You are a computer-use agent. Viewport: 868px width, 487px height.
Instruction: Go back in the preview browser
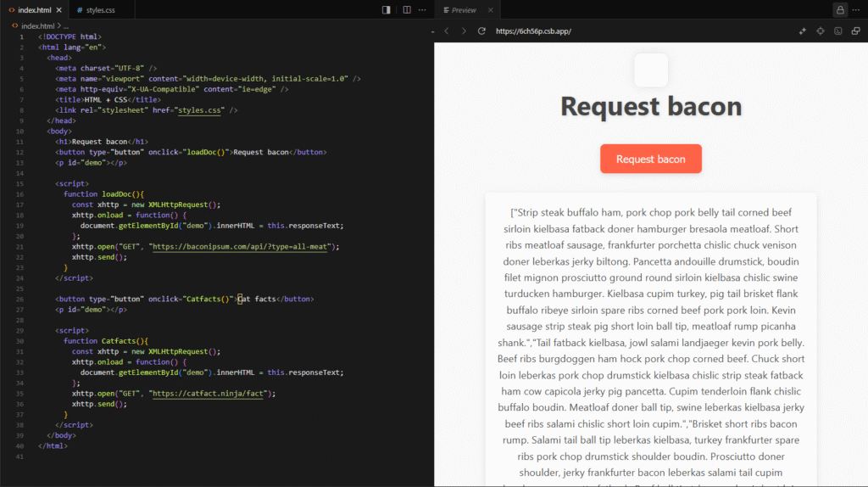click(447, 31)
